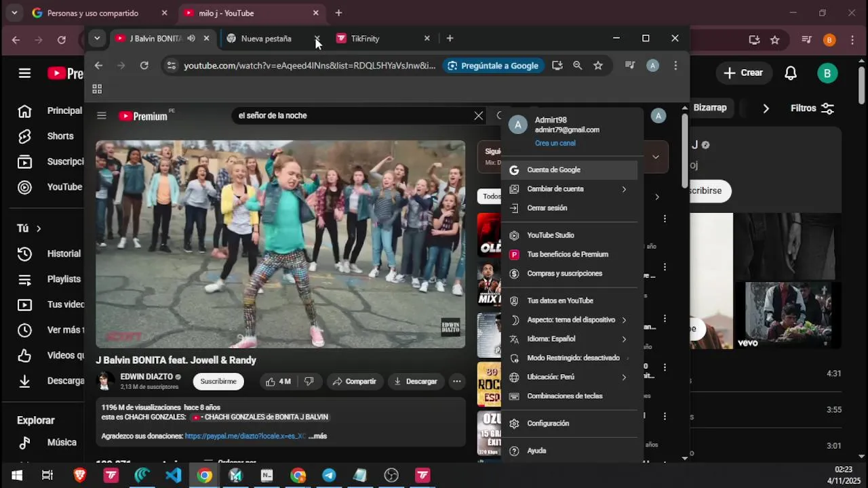Screen dimensions: 868x488
Task: Open Configuración from the account menu
Action: 570,423
